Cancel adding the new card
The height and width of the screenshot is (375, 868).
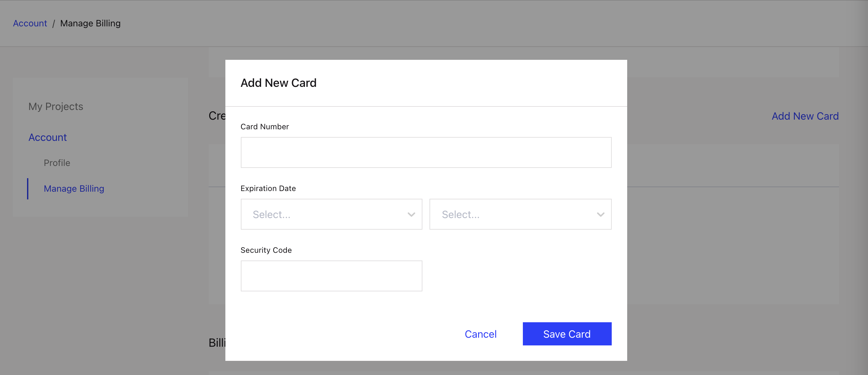pos(480,334)
